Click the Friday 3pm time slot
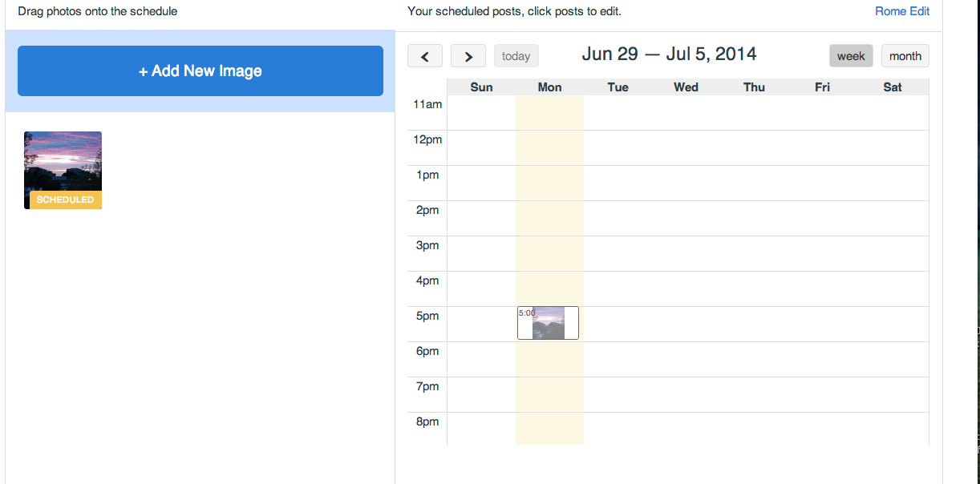 822,254
